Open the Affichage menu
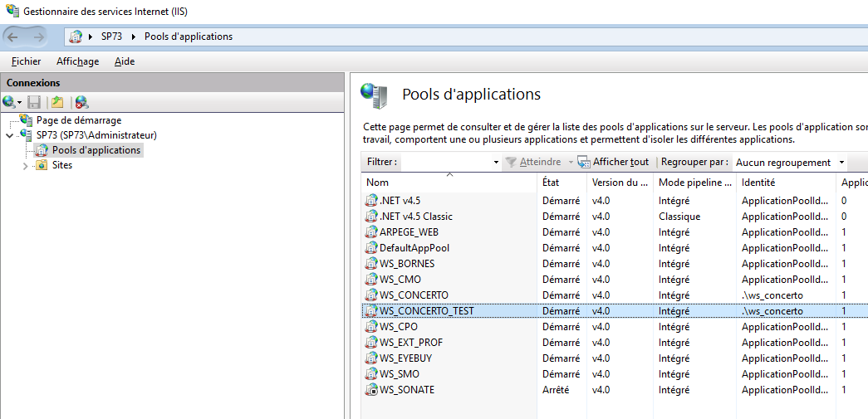Image resolution: width=868 pixels, height=419 pixels. (77, 61)
